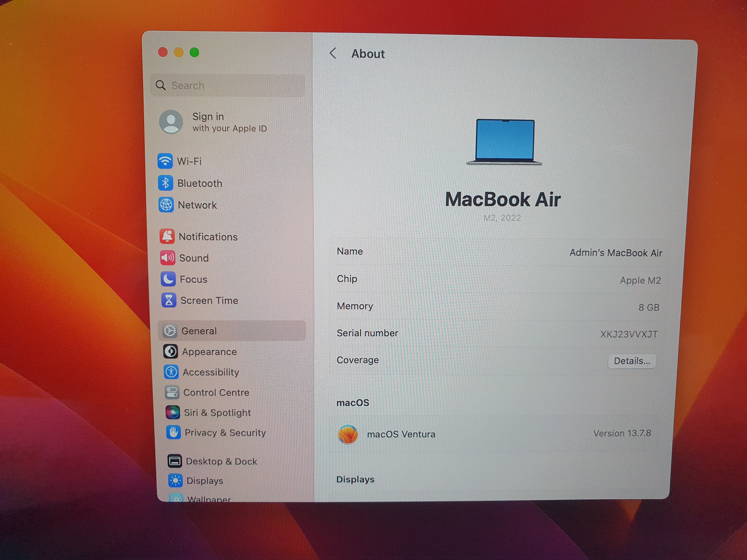Screen dimensions: 747x560
Task: Click the Coverage Details button
Action: point(632,361)
